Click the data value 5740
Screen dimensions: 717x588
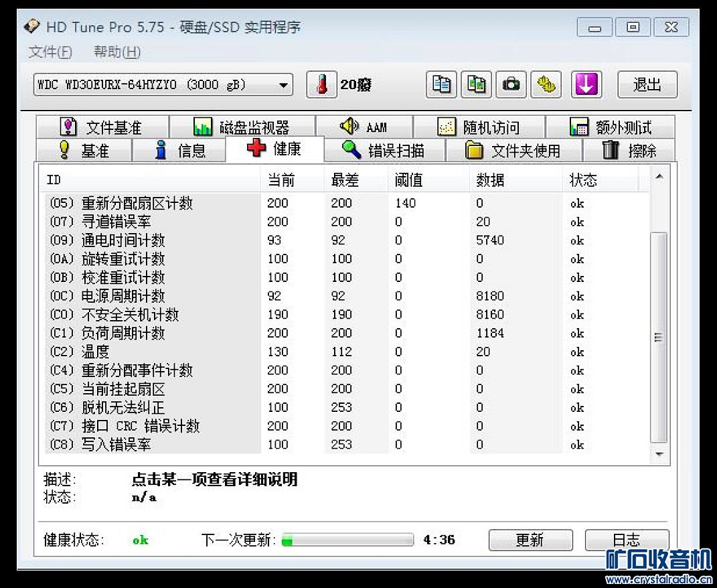490,240
